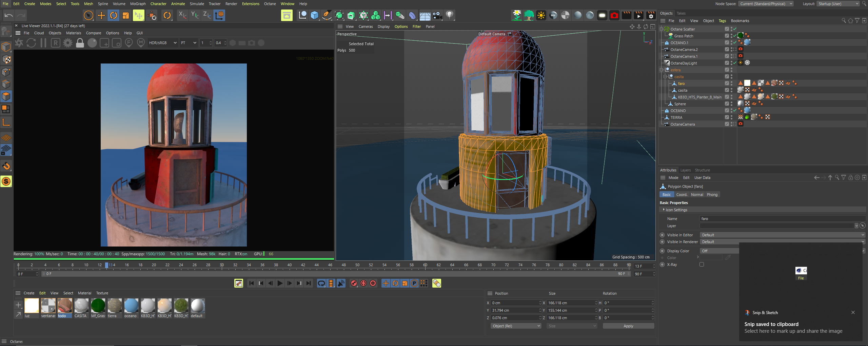Toggle the Visible in Editor radio button

(x=662, y=235)
